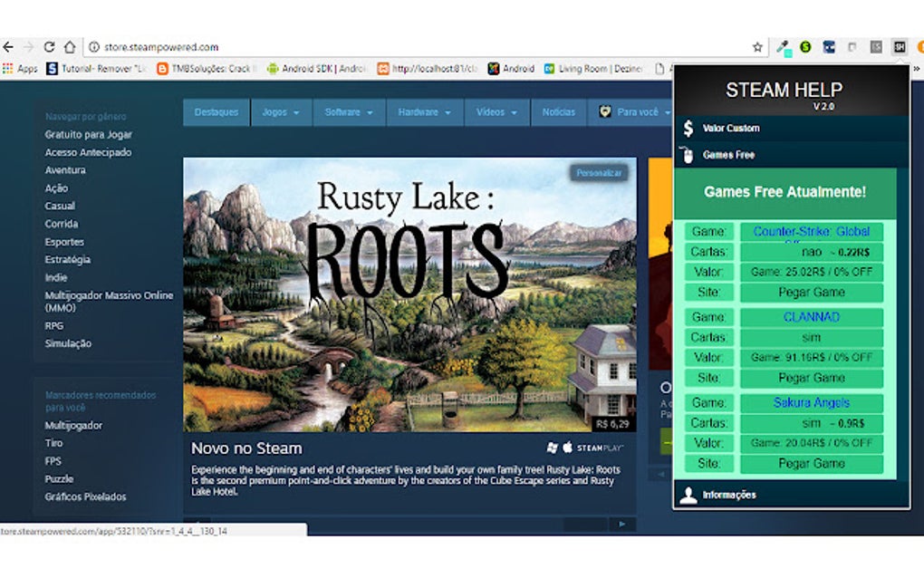Open the color picker eyedropper extension
Image resolution: width=924 pixels, height=578 pixels.
pos(784,47)
